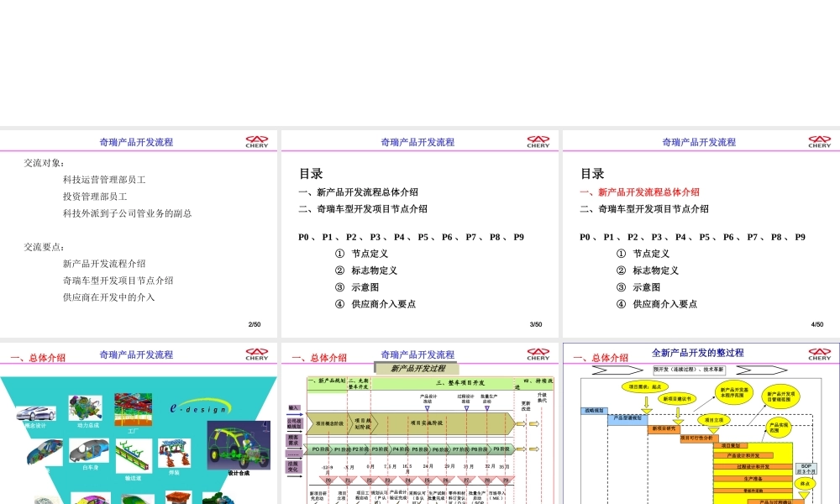Image resolution: width=840 pixels, height=504 pixels.
Task: Click the Chery logo on slide 4/50
Action: [x=820, y=141]
